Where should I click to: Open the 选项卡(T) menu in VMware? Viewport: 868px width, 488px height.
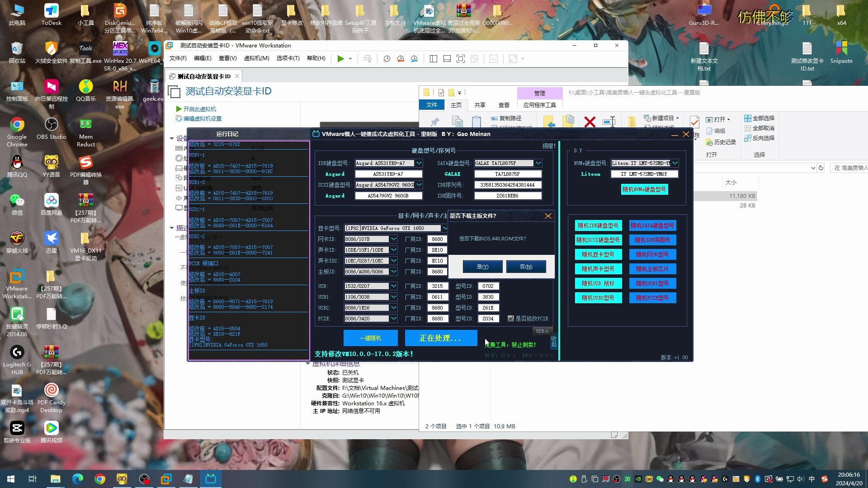288,58
